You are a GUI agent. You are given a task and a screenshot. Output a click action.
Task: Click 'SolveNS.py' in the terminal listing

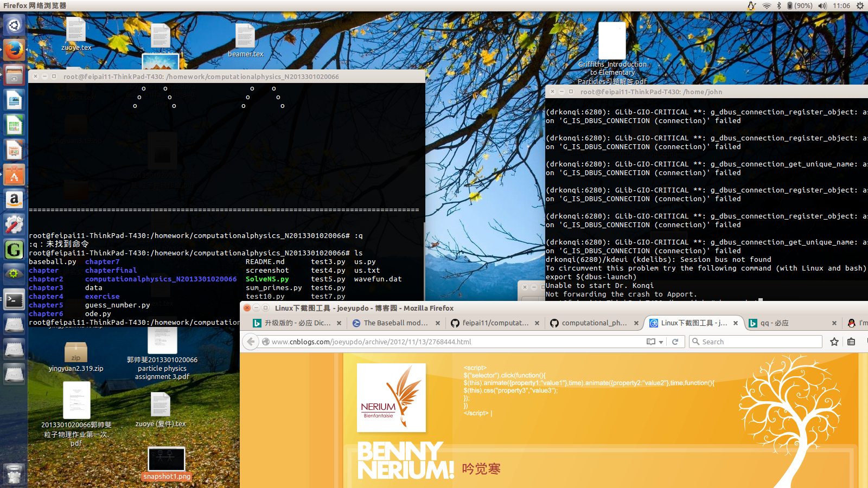(x=267, y=279)
